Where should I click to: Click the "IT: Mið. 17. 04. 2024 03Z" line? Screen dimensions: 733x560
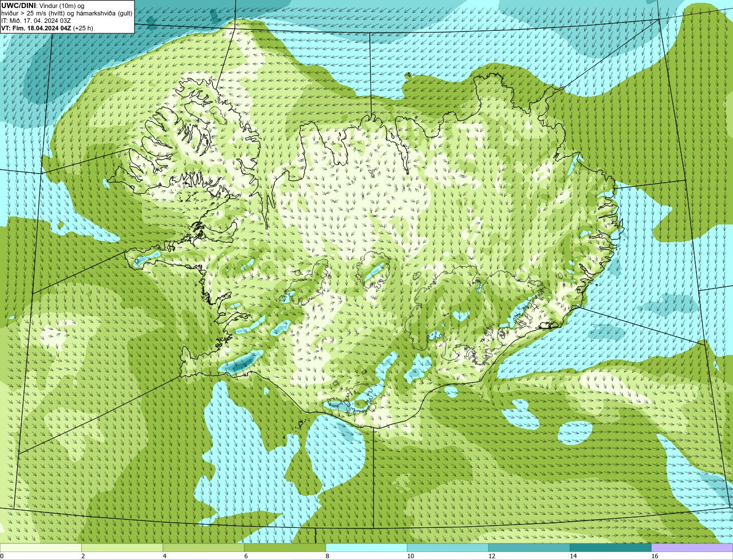coord(36,21)
